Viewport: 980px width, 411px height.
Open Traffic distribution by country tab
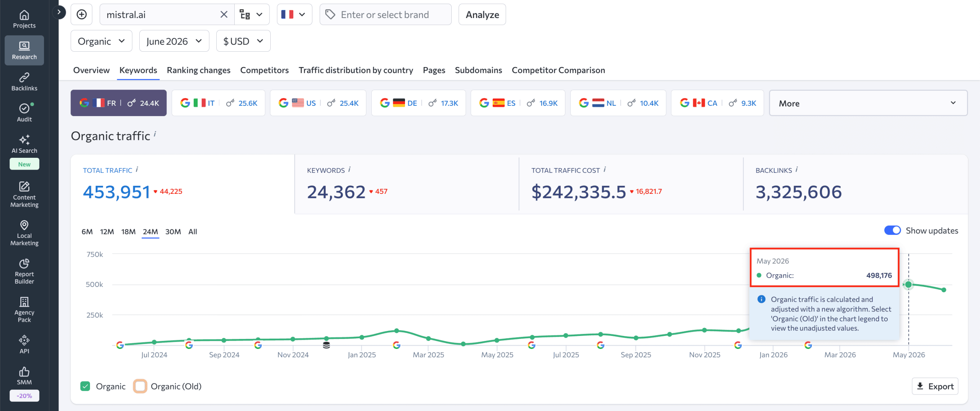click(x=356, y=70)
